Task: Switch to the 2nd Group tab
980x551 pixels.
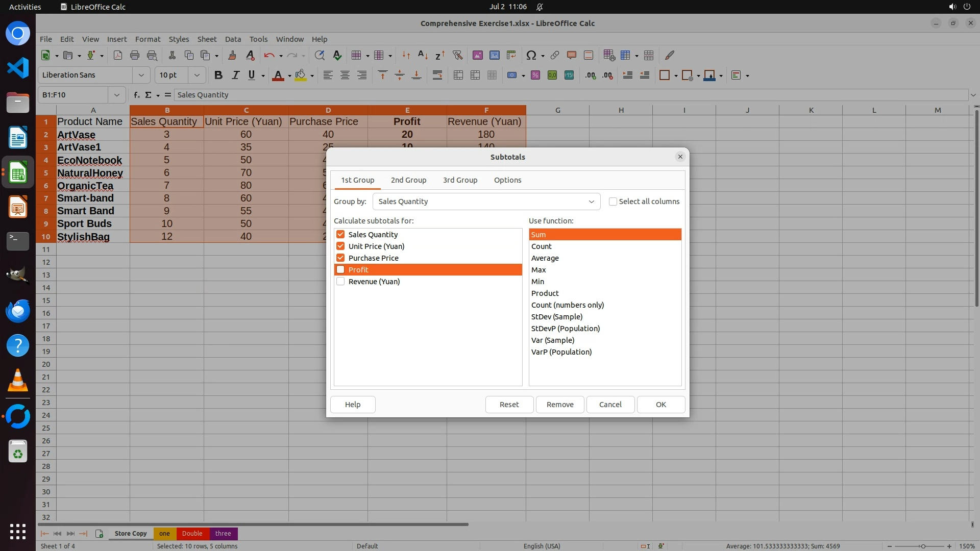Action: (408, 180)
